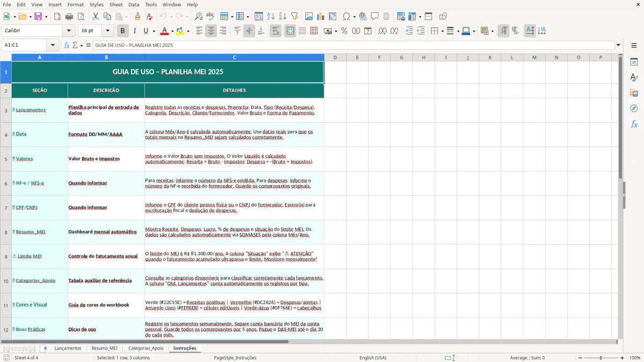This screenshot has height=362, width=644.
Task: Apply font color red swatch
Action: click(164, 31)
